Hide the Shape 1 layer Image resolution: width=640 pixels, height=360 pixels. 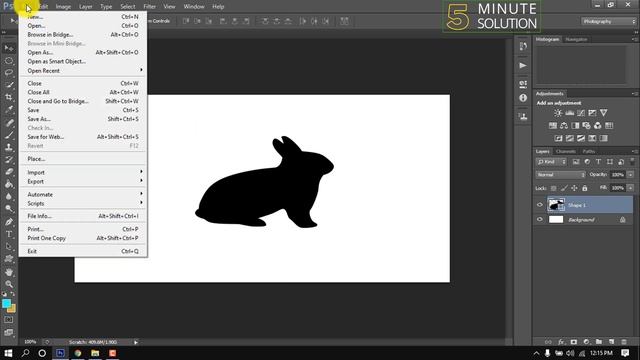click(540, 205)
